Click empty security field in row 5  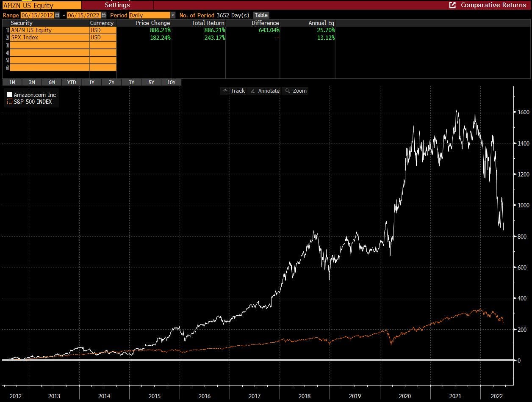50,60
